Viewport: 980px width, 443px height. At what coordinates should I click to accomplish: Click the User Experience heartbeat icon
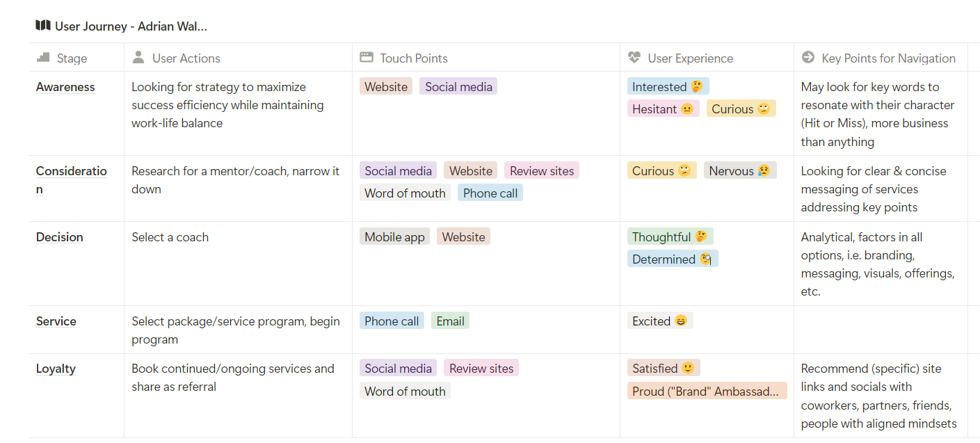(634, 58)
